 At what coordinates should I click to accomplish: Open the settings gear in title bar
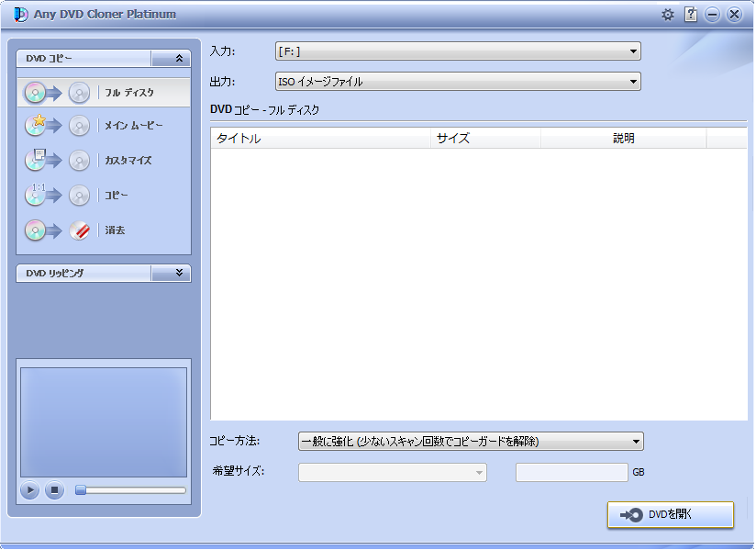(x=668, y=15)
